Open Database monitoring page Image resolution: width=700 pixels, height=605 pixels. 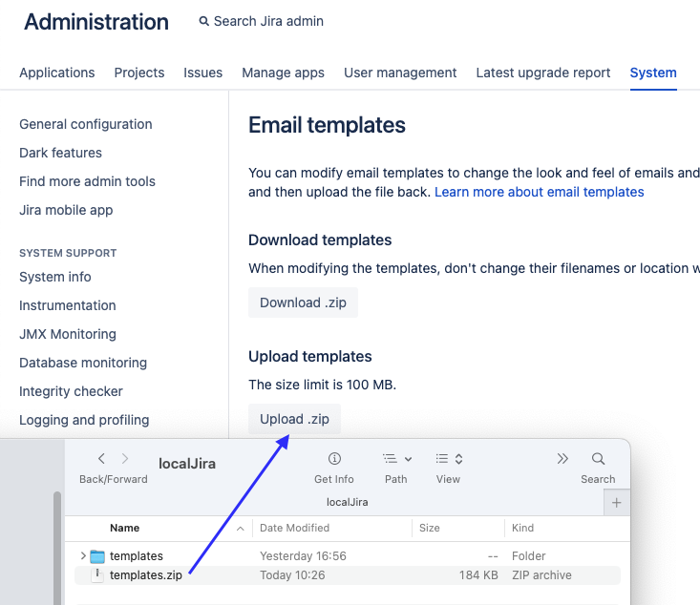pyautogui.click(x=83, y=363)
